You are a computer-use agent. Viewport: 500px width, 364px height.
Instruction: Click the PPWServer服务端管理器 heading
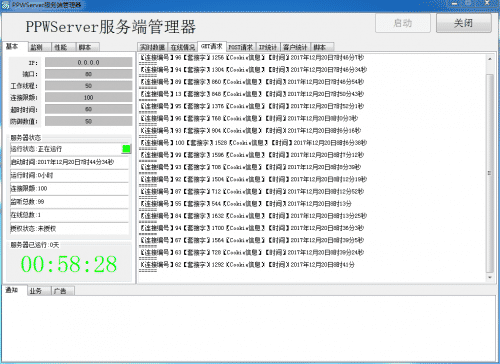pos(111,27)
